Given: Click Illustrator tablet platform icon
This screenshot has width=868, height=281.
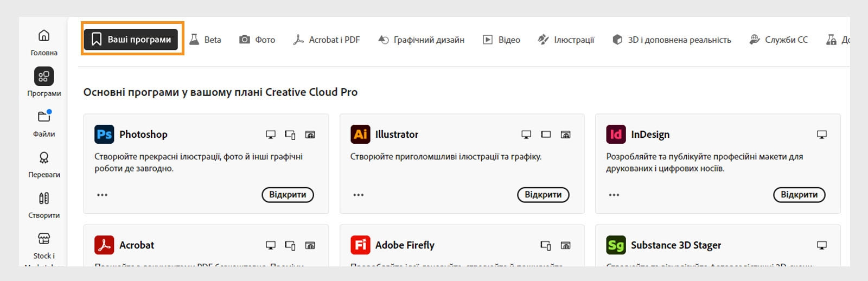Looking at the screenshot, I should 546,135.
